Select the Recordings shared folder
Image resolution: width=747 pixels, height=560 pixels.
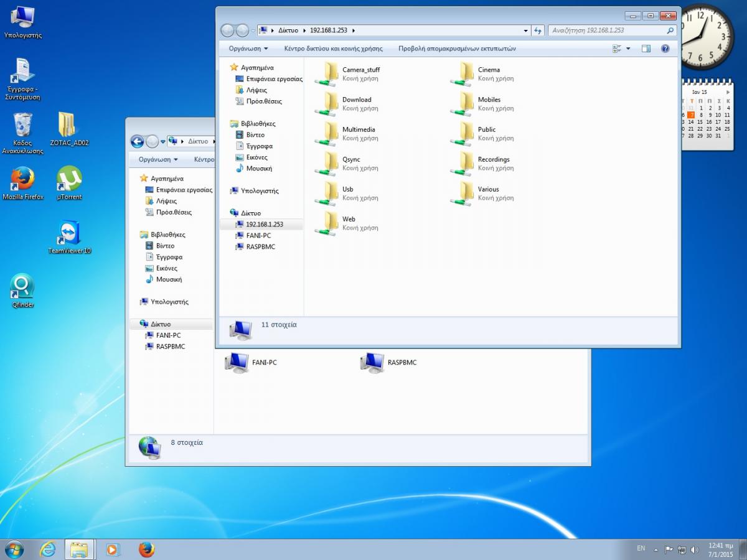click(482, 163)
